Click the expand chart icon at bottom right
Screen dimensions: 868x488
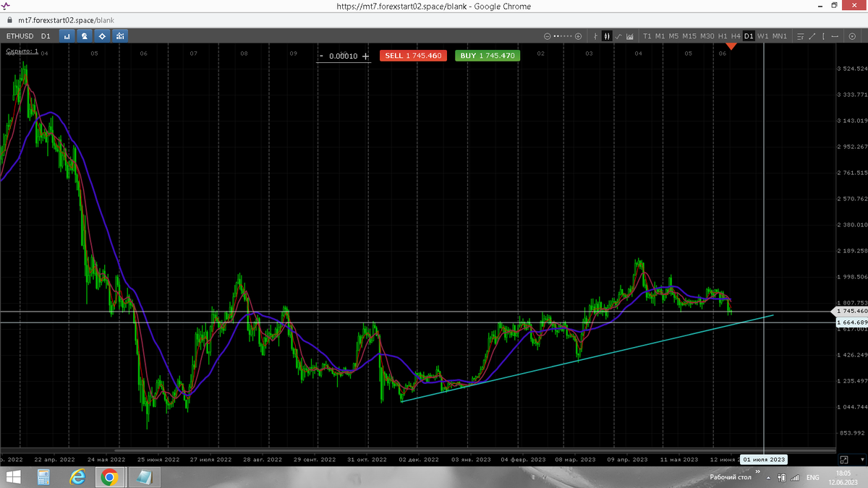click(843, 459)
